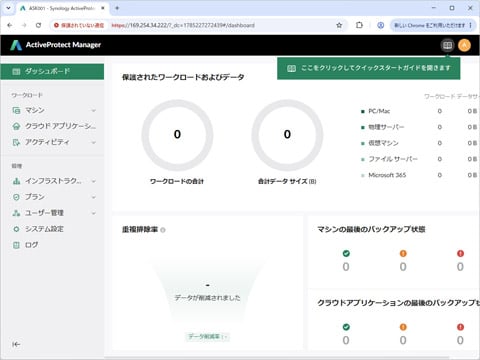Open a new browser tab
This screenshot has width=480, height=360.
[x=117, y=8]
